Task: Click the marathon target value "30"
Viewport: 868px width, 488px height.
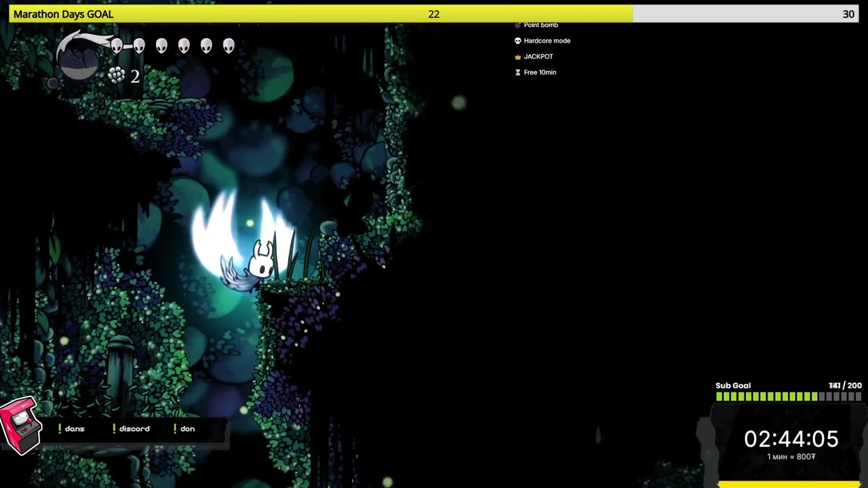Action: 848,14
